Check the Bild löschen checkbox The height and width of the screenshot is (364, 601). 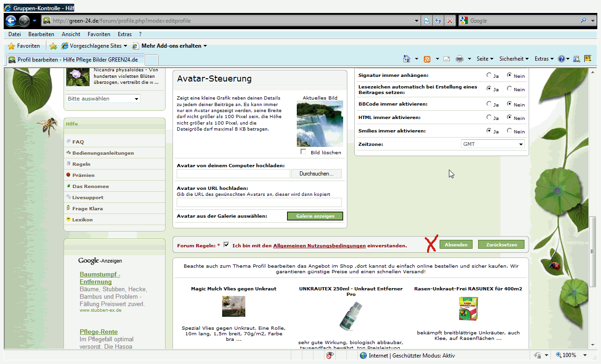click(x=304, y=152)
